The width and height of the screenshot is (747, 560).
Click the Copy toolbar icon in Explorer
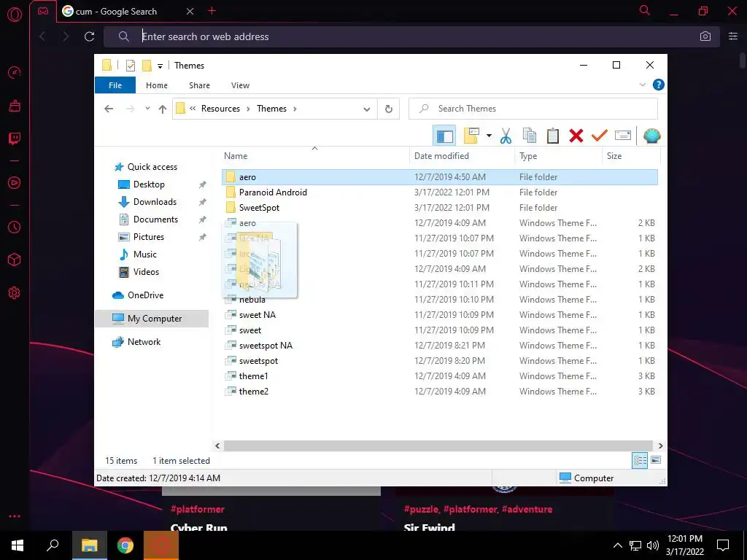(x=530, y=136)
